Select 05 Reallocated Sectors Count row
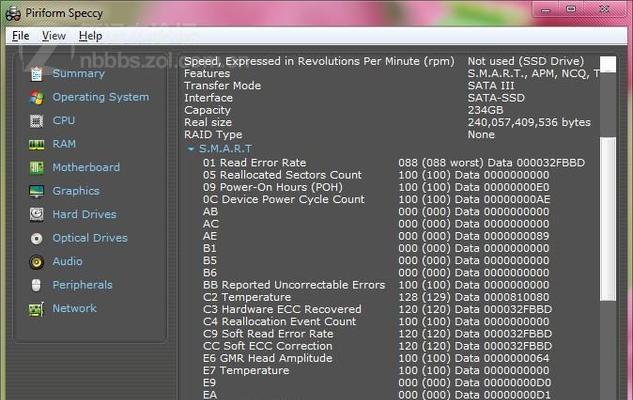633x400 pixels. (x=376, y=175)
